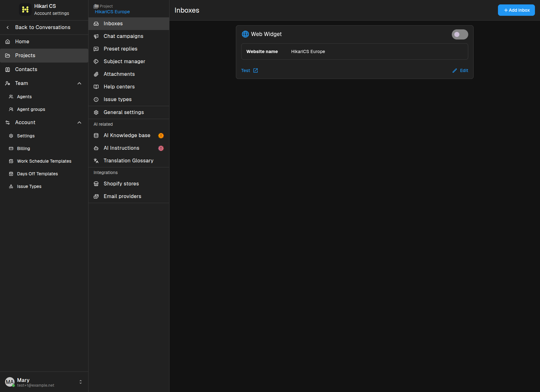Click the Account sliders icon
Screen dimensions: 540x392
click(8, 123)
